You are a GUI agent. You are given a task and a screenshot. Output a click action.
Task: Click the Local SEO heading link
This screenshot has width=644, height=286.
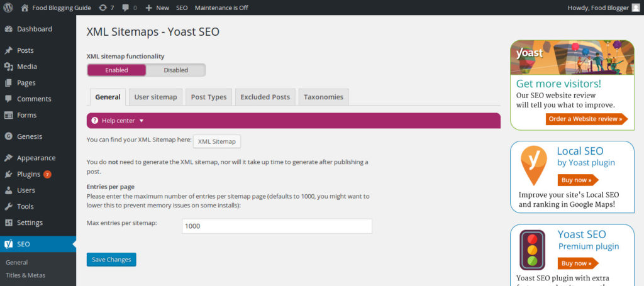[x=580, y=151]
